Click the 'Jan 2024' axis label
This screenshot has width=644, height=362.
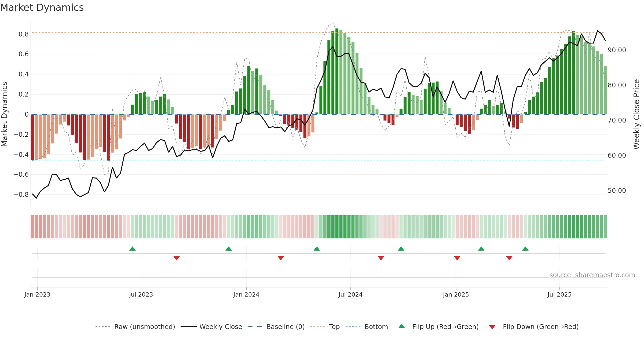click(246, 294)
